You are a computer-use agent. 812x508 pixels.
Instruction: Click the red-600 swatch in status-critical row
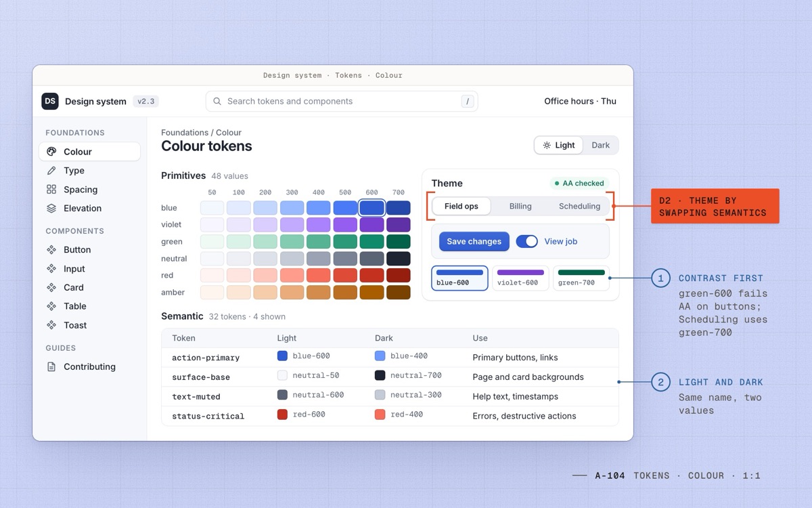tap(282, 415)
